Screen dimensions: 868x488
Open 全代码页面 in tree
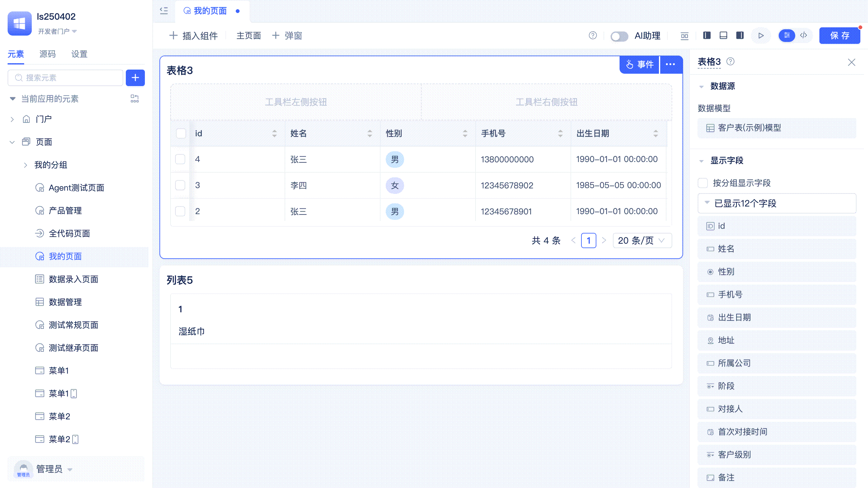tap(69, 234)
